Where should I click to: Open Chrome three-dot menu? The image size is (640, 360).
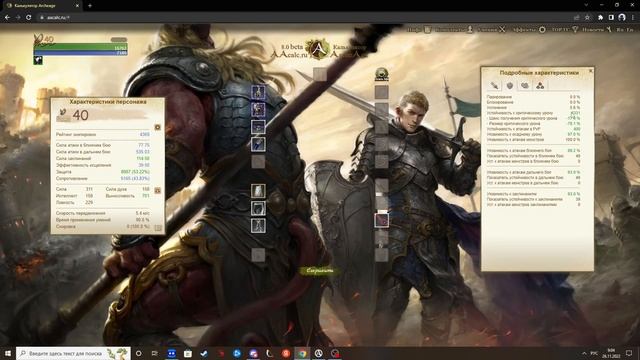click(633, 17)
